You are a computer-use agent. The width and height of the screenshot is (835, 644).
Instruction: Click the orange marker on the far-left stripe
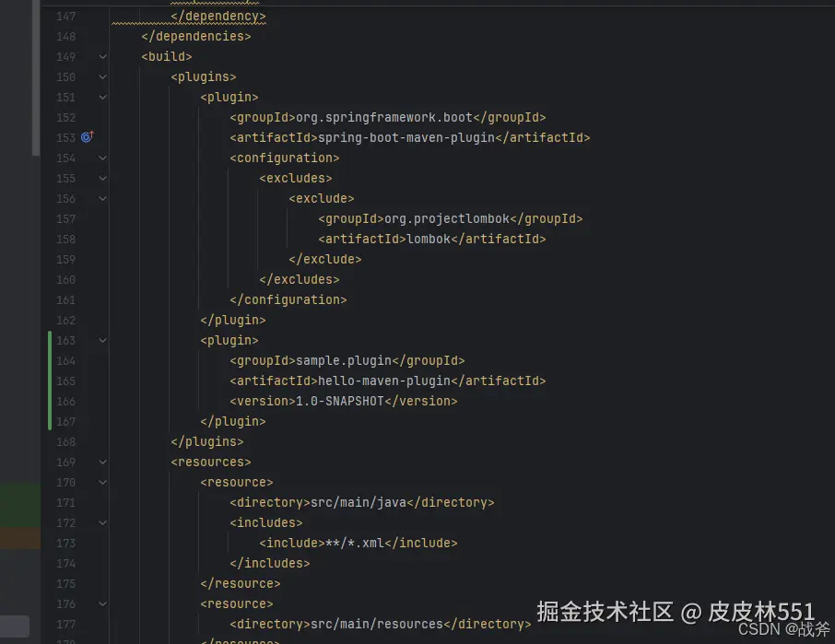(19, 539)
